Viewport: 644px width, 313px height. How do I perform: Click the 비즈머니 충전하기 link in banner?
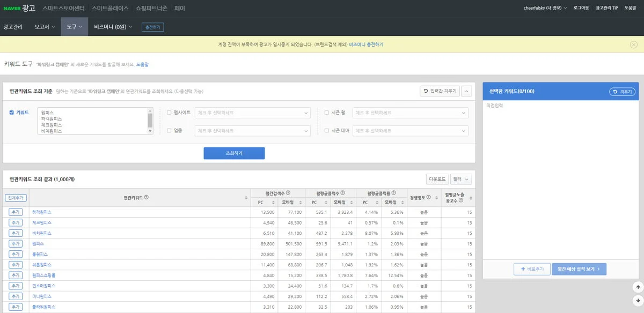(x=366, y=44)
